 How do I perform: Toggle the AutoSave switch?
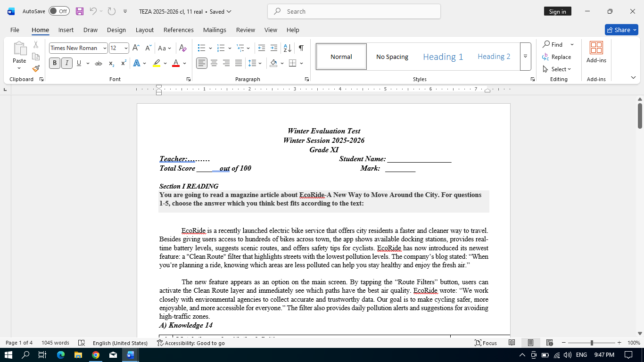(59, 11)
